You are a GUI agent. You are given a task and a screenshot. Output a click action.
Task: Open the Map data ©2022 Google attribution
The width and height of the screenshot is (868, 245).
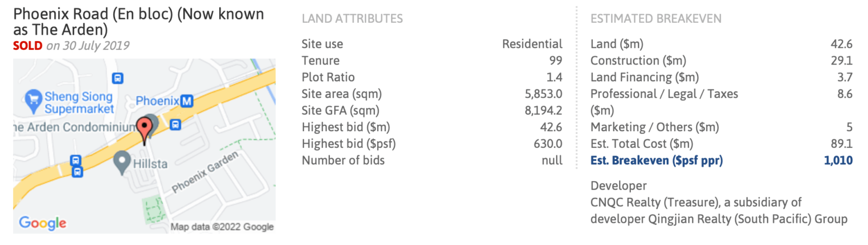point(222,227)
